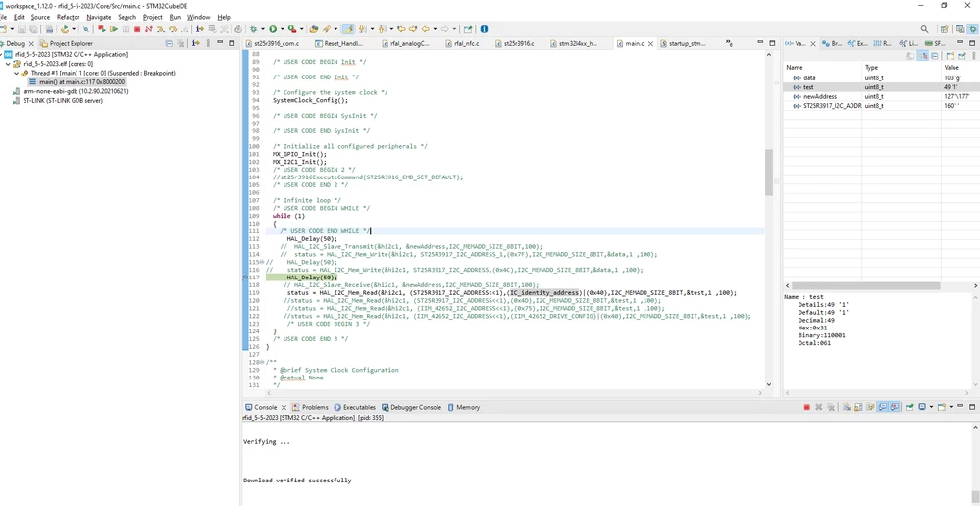Click the red Terminate icon in the Console toolbar
The width and height of the screenshot is (980, 506).
pos(807,407)
